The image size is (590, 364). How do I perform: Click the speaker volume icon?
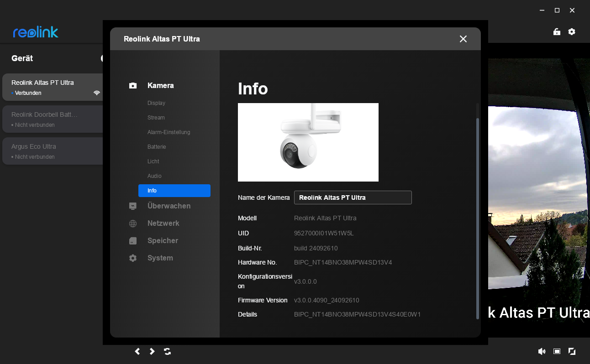(542, 351)
